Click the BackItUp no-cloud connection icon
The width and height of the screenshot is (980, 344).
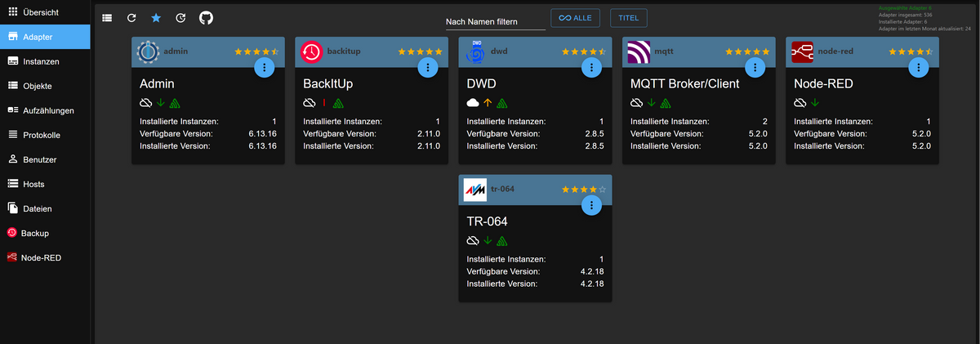[310, 103]
